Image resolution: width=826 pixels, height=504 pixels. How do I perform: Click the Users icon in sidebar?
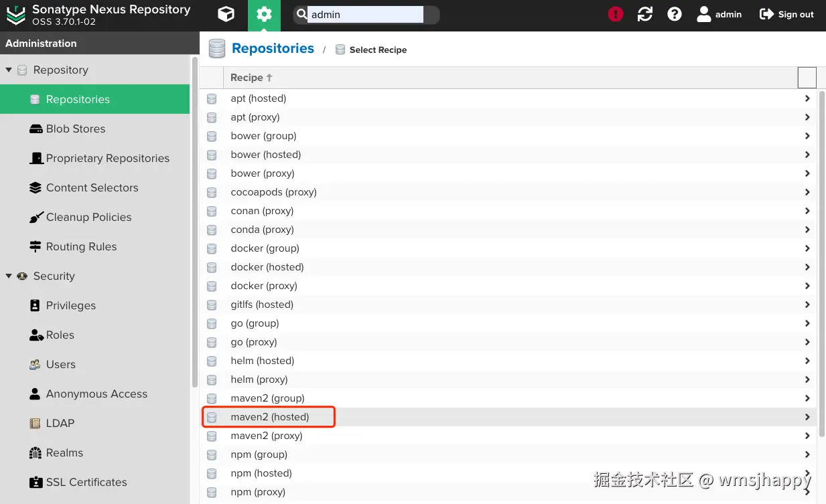click(x=36, y=364)
